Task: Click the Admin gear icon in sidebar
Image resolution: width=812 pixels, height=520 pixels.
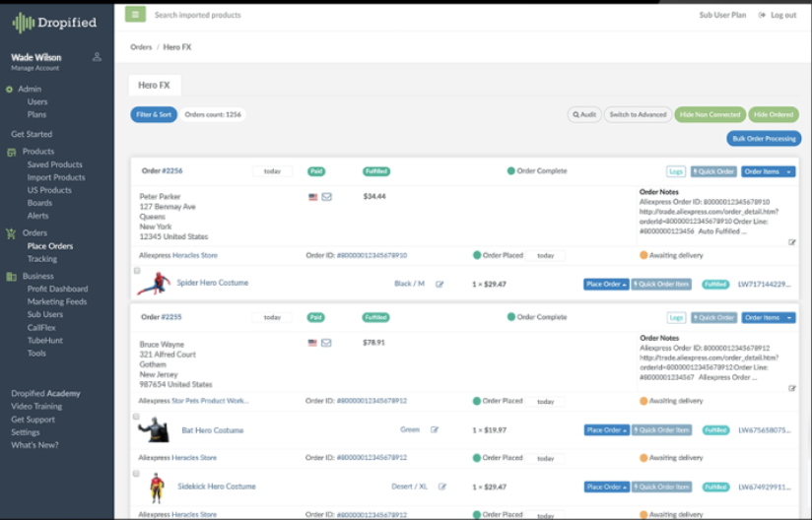Action: click(x=9, y=89)
